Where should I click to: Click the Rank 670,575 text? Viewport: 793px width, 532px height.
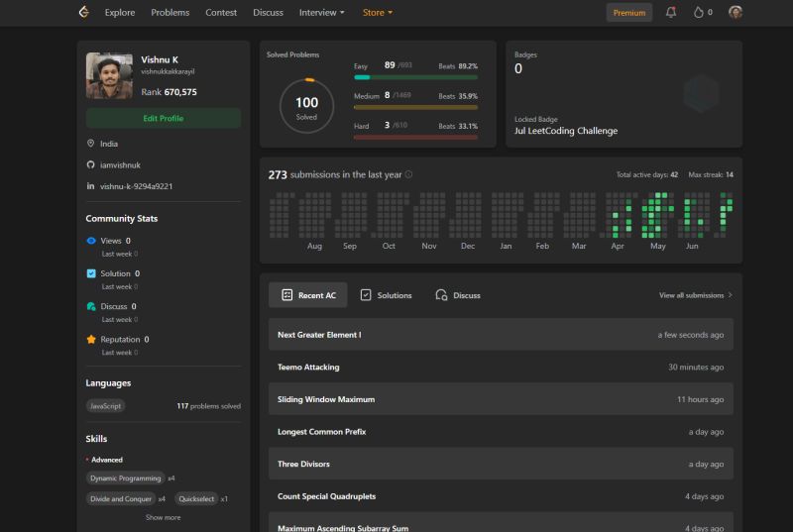pos(169,92)
